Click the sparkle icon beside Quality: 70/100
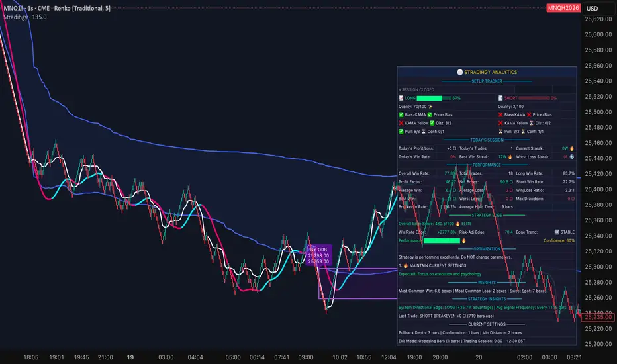This screenshot has width=617, height=364. pos(430,107)
